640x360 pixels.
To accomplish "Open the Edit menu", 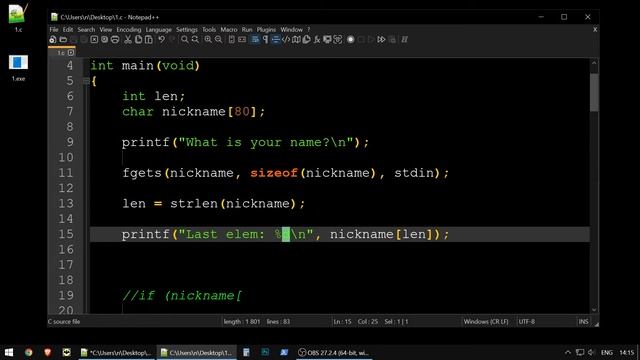I will click(x=68, y=29).
